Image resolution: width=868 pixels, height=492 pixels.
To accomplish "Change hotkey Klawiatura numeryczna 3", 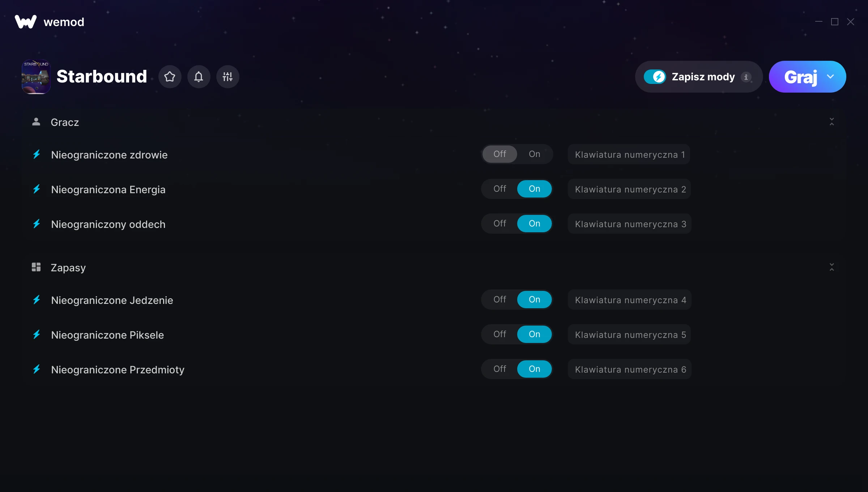I will coord(629,224).
